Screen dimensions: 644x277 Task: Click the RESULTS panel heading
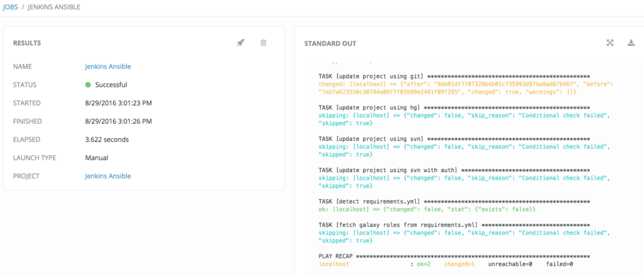coord(27,43)
